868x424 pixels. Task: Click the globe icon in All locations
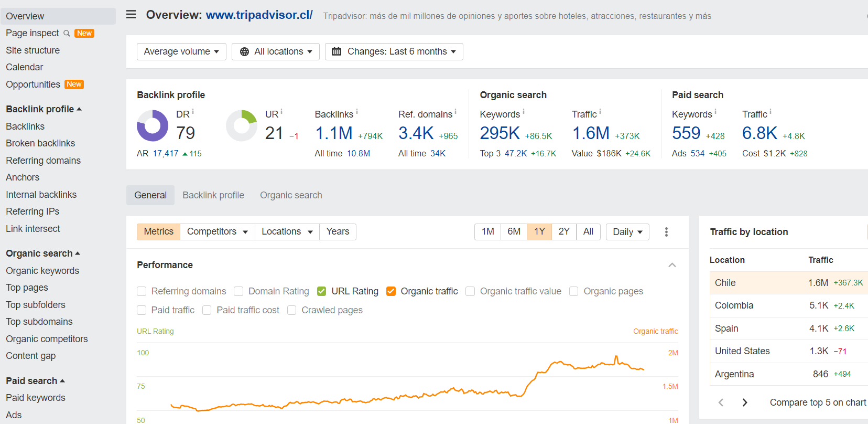point(244,51)
